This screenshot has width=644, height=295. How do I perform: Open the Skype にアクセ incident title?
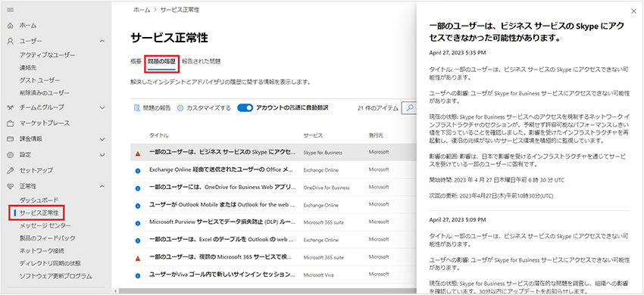click(223, 152)
